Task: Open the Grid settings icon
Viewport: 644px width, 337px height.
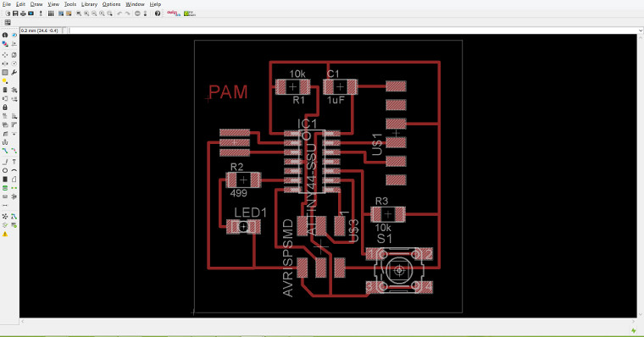Action: 8,23
